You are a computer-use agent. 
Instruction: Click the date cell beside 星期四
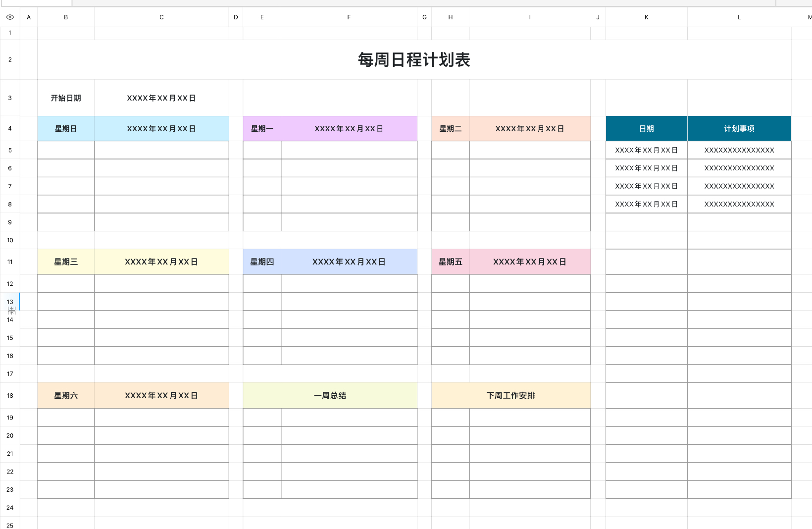point(349,262)
